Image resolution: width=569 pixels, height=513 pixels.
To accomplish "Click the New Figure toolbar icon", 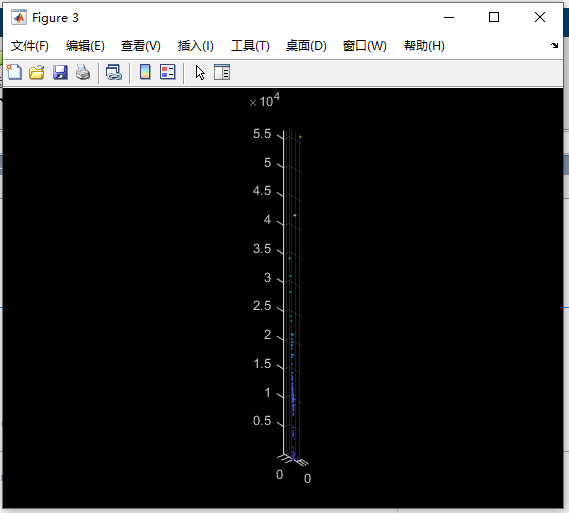I will pos(14,72).
